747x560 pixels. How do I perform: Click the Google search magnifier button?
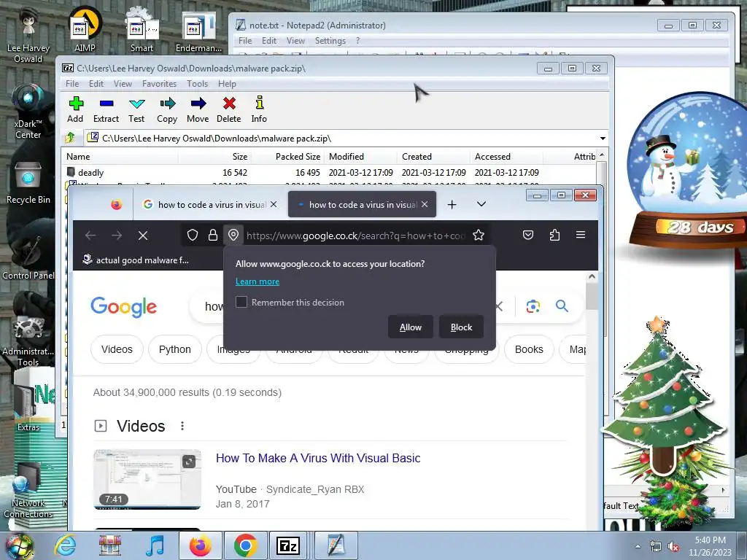pos(562,306)
